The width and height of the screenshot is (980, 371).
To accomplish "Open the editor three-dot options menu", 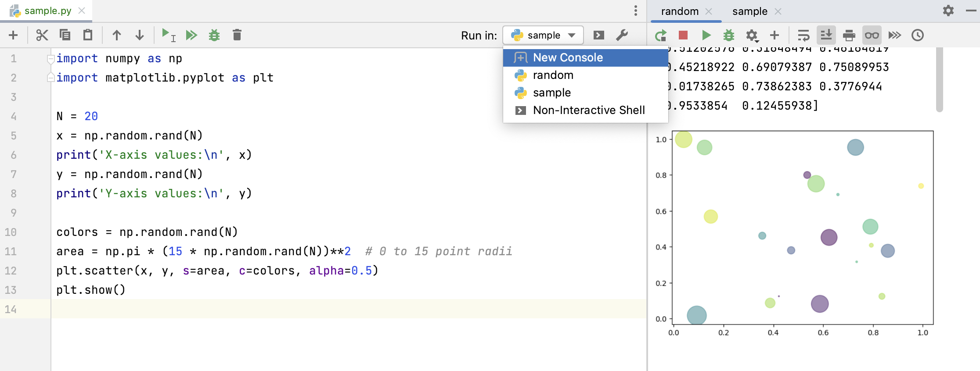I will coord(635,11).
